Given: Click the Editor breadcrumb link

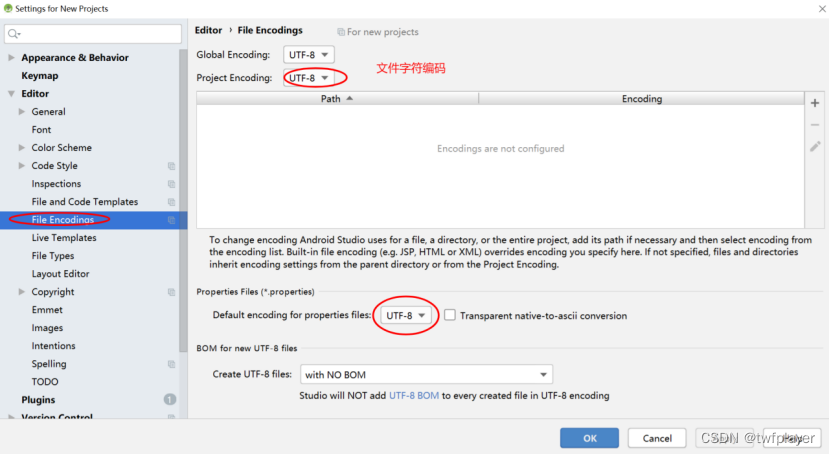Looking at the screenshot, I should [209, 30].
